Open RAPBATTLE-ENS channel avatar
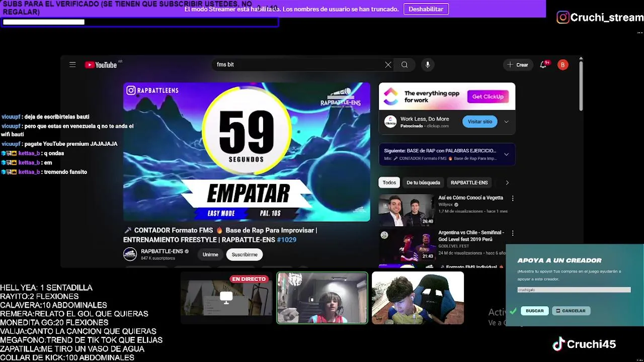644x362 pixels. tap(130, 254)
